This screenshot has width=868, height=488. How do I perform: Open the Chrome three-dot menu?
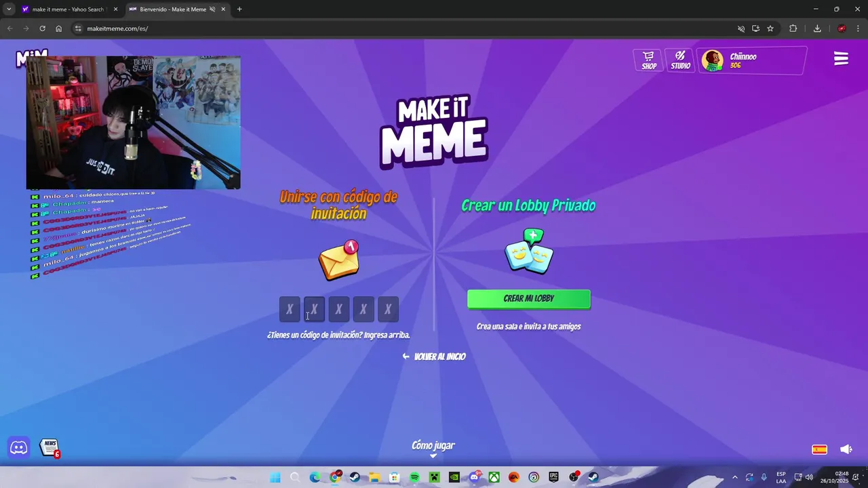859,28
